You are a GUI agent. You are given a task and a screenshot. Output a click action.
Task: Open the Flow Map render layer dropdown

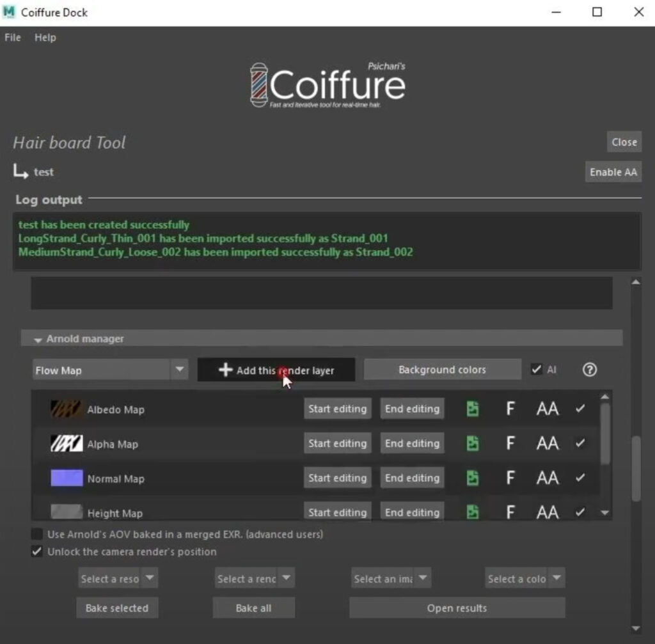point(110,370)
